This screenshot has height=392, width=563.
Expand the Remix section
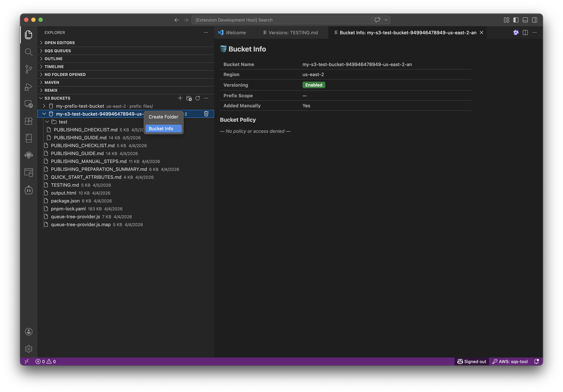tap(126, 90)
